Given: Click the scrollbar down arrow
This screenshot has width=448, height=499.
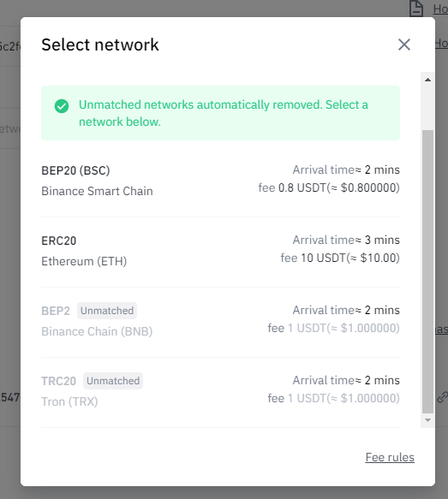Looking at the screenshot, I should click(427, 420).
